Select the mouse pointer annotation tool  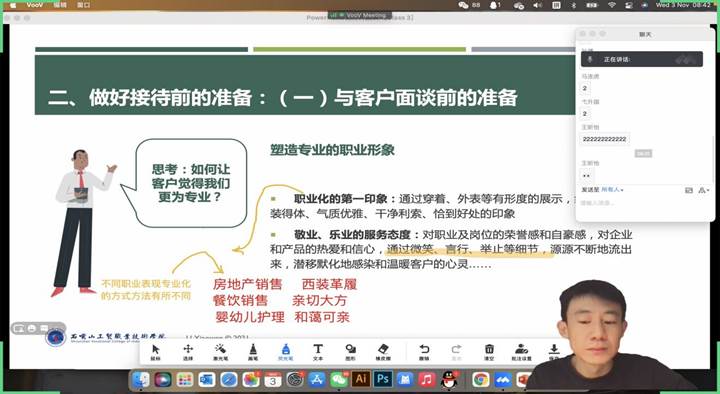[x=156, y=352]
